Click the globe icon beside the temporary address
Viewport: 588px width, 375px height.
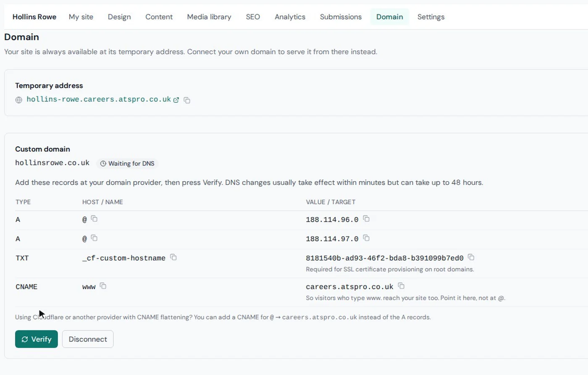(x=18, y=100)
